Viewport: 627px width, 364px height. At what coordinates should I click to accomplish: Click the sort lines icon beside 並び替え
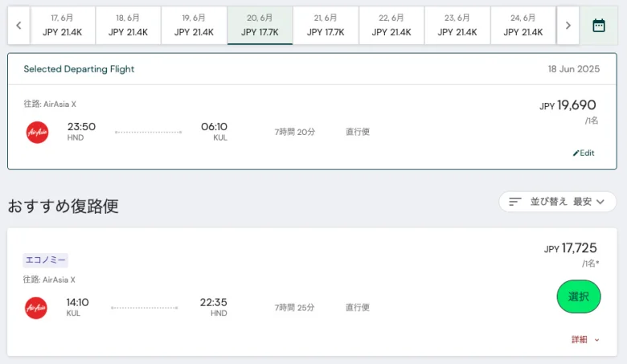coord(515,202)
